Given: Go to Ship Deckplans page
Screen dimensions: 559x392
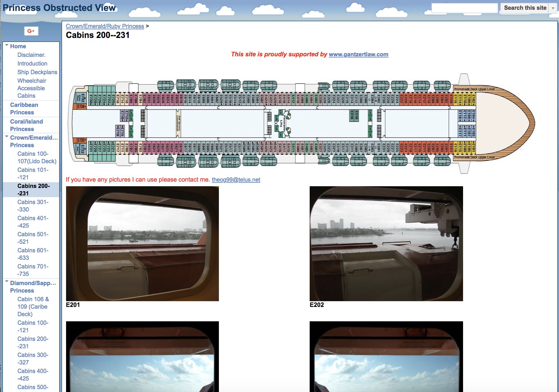Looking at the screenshot, I should coord(37,72).
